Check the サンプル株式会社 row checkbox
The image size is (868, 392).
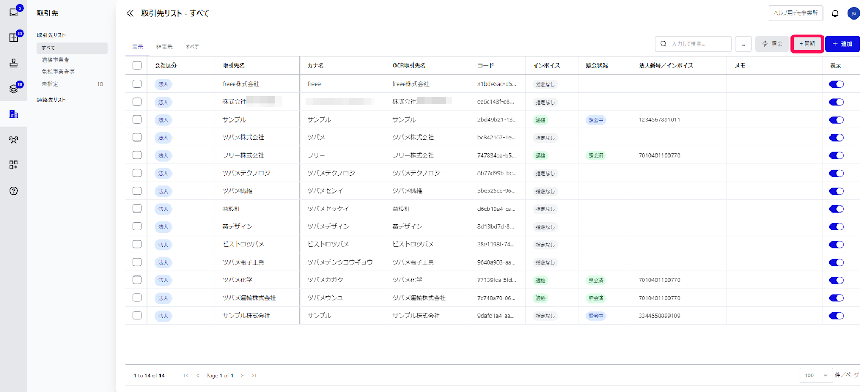pyautogui.click(x=137, y=316)
